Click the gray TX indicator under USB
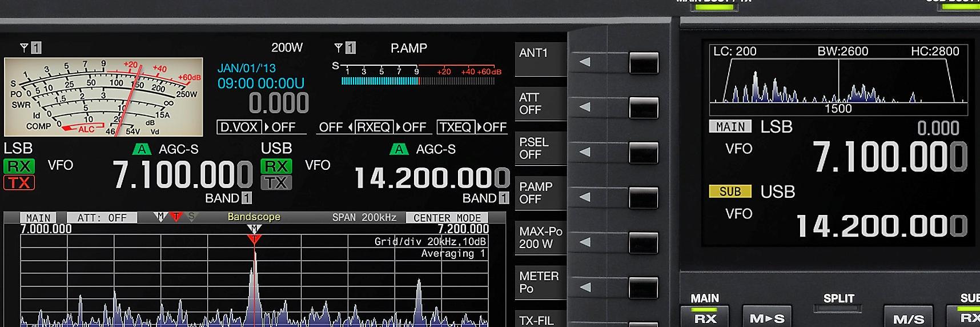The width and height of the screenshot is (980, 327). (276, 182)
